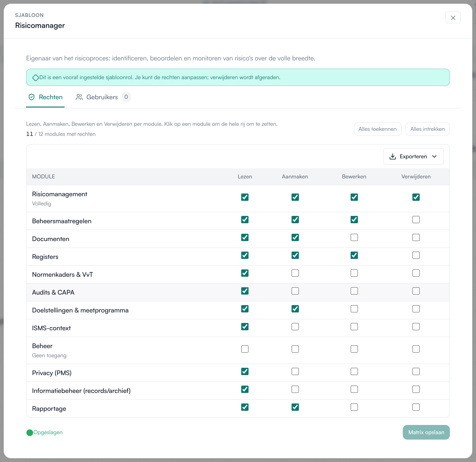
Task: Click the download icon in Exporteren
Action: coord(392,157)
